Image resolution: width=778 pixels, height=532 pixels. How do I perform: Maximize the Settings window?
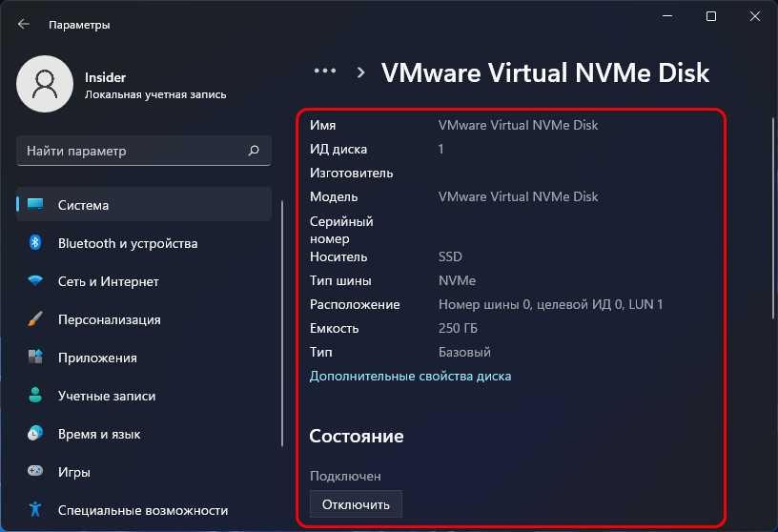click(x=711, y=16)
